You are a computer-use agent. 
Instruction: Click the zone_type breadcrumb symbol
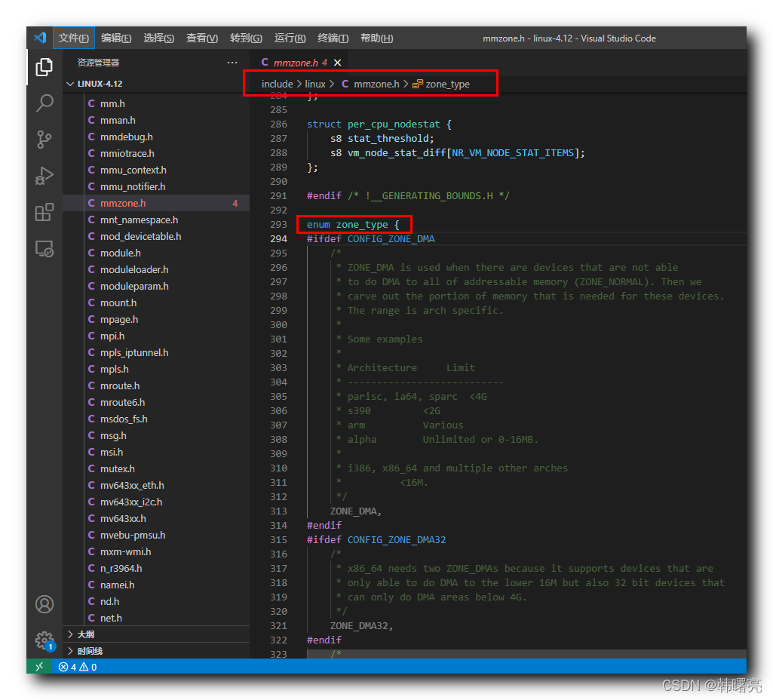pos(441,84)
